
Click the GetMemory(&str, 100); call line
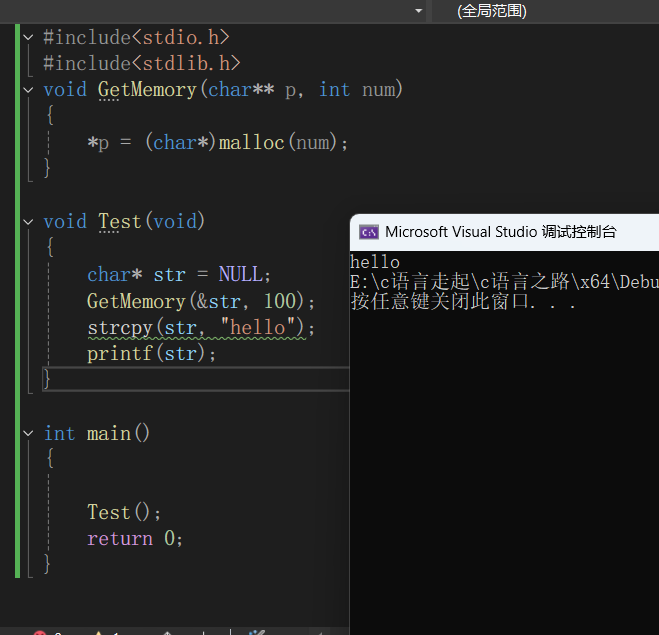tap(200, 301)
